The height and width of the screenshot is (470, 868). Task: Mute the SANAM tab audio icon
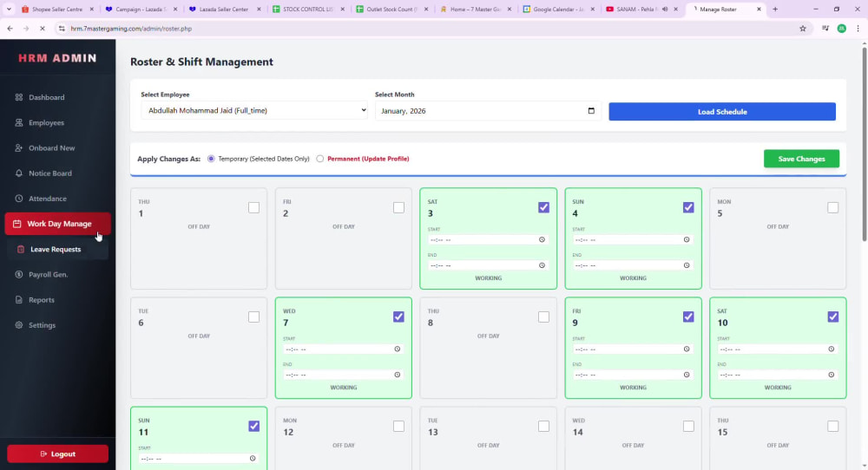coord(665,10)
